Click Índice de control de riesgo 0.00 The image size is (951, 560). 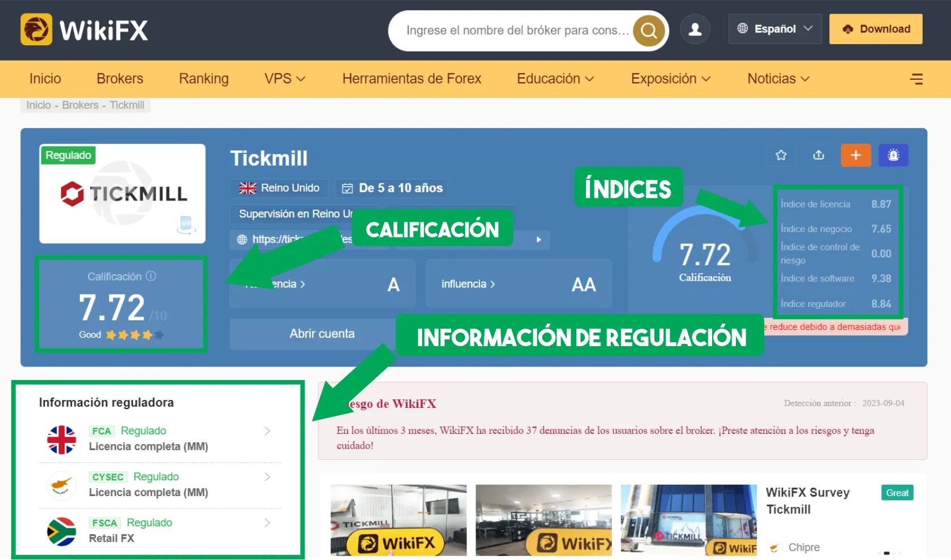(836, 253)
